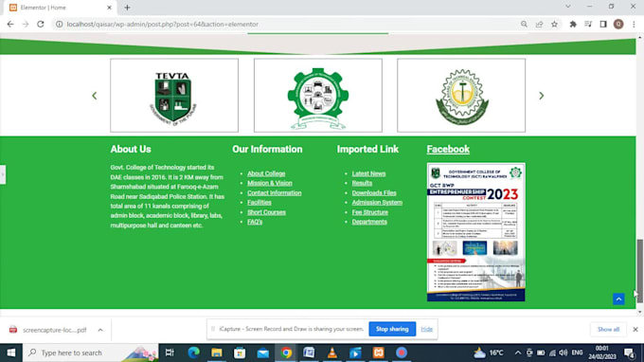The image size is (644, 362).
Task: Click the page vertical scrollbar thumb
Action: pyautogui.click(x=640, y=271)
